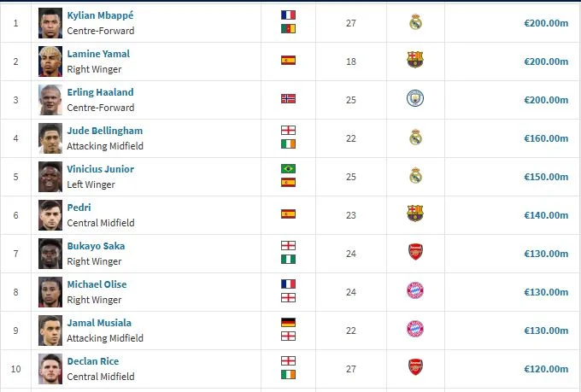Click Erling Haaland's €200.00m market value

pyautogui.click(x=546, y=100)
